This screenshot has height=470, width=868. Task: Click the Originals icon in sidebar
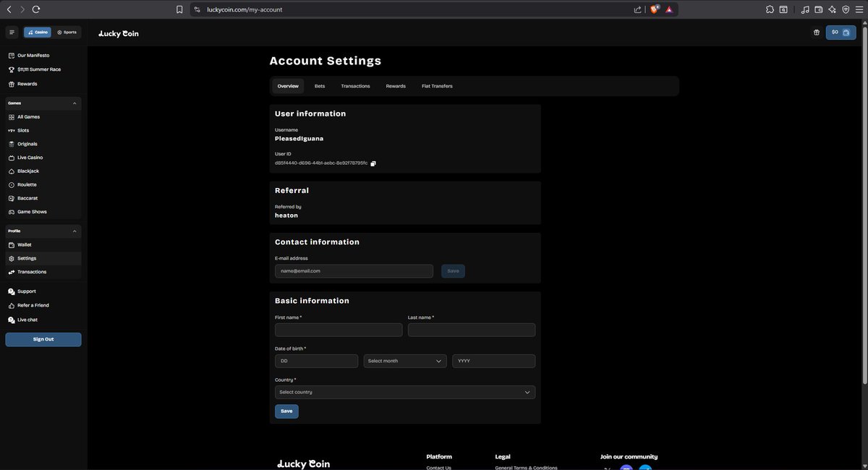(11, 144)
